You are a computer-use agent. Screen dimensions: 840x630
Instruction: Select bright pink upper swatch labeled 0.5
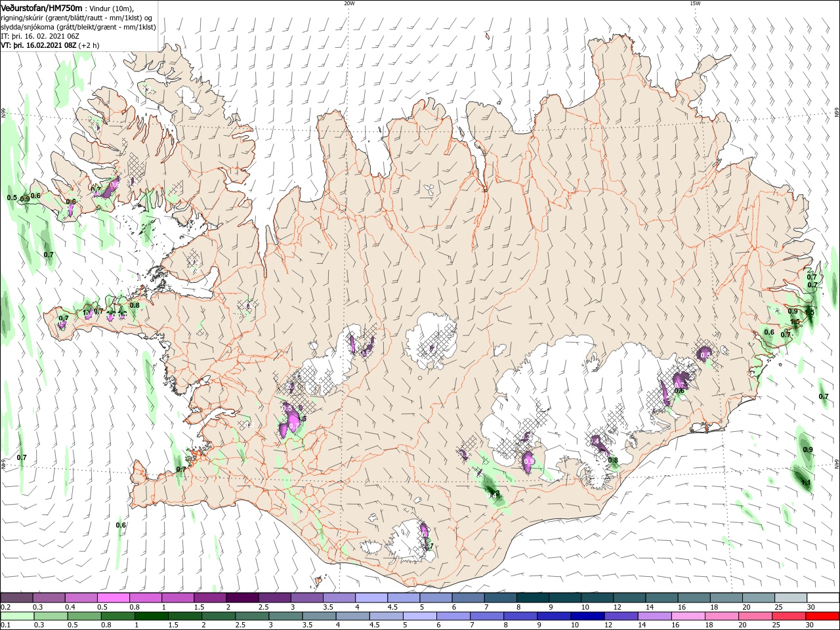point(113,598)
